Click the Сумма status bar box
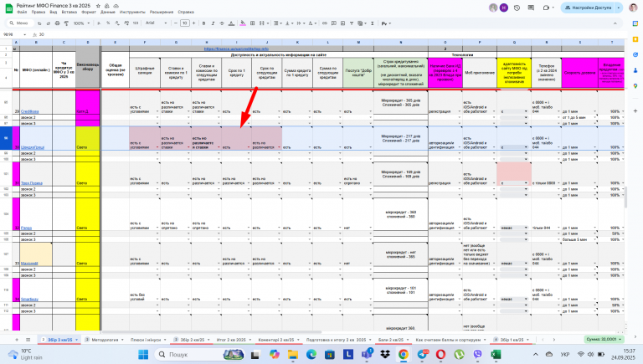This screenshot has height=364, width=643. [x=604, y=340]
